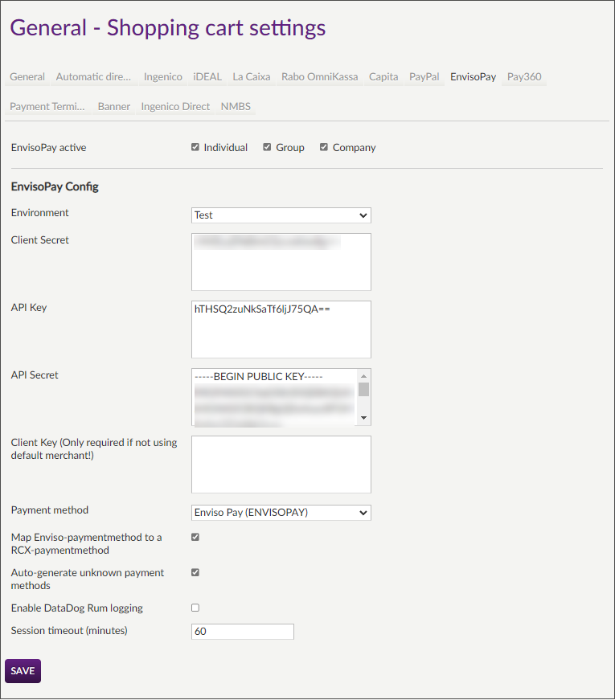Viewport: 615px width, 700px height.
Task: Switch to the Pay360 tab
Action: (x=524, y=77)
